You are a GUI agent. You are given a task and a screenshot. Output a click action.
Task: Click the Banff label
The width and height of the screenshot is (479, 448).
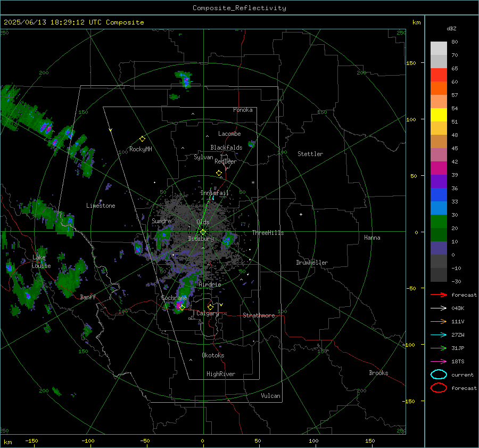click(x=88, y=297)
